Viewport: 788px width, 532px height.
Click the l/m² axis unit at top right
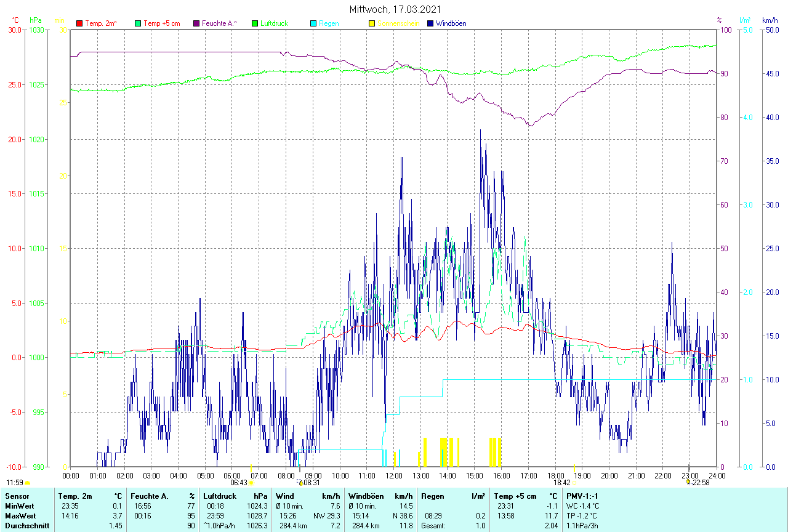(745, 20)
